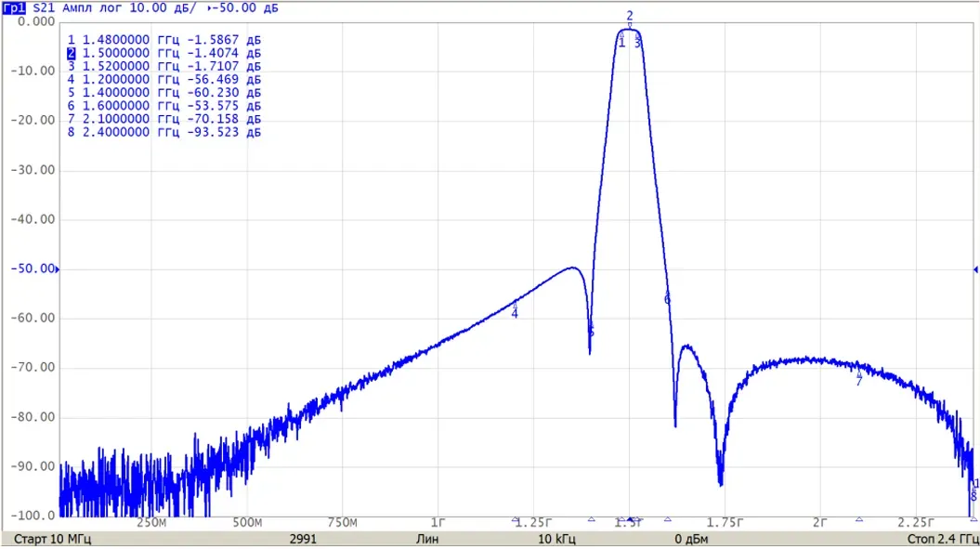Screen dimensions: 980x549
Task: Click the -50.00 дБ reference value in the header
Action: [x=245, y=8]
